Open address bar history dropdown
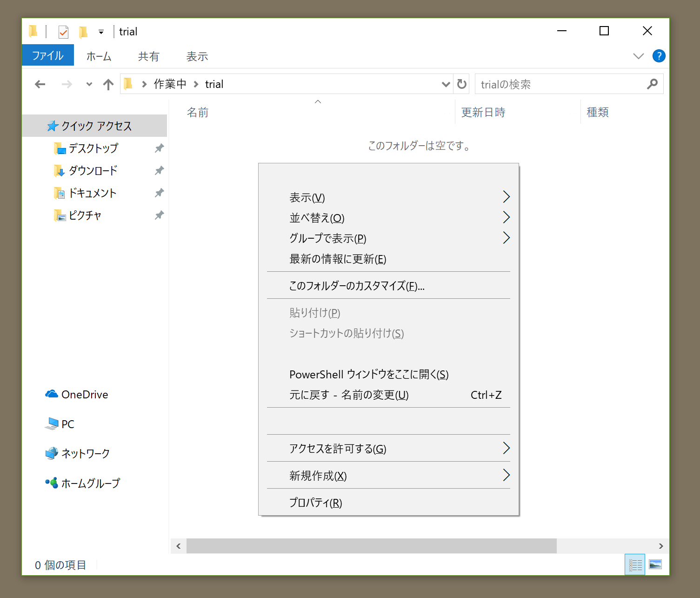700x598 pixels. [446, 84]
